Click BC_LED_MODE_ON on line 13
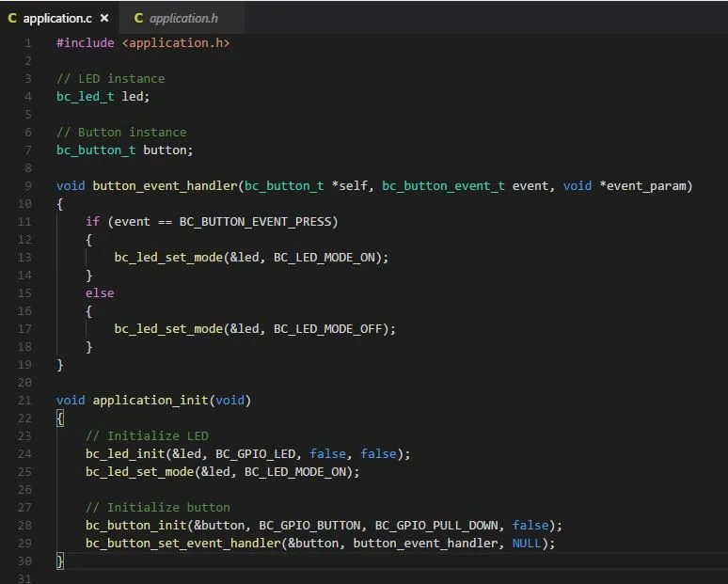This screenshot has height=584, width=728. click(x=324, y=258)
